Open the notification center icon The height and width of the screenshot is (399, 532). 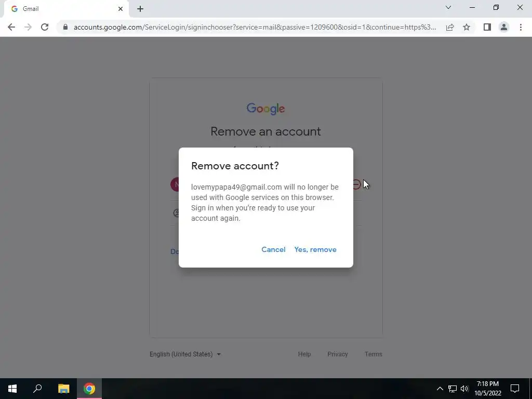(515, 389)
